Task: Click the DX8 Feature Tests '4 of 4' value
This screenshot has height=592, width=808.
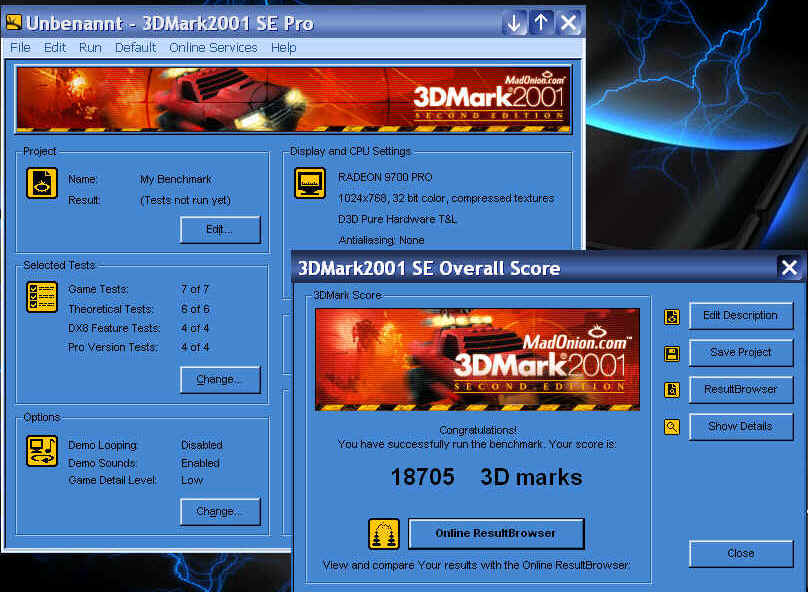Action: (x=195, y=328)
